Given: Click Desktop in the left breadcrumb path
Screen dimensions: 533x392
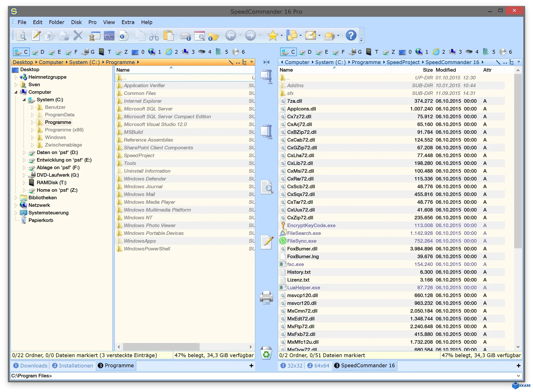Looking at the screenshot, I should point(23,62).
